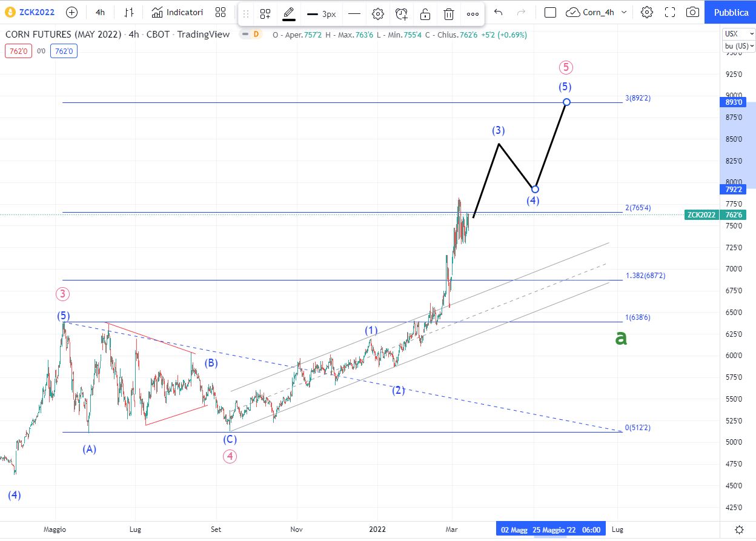Open indicator templates grid

(x=220, y=12)
